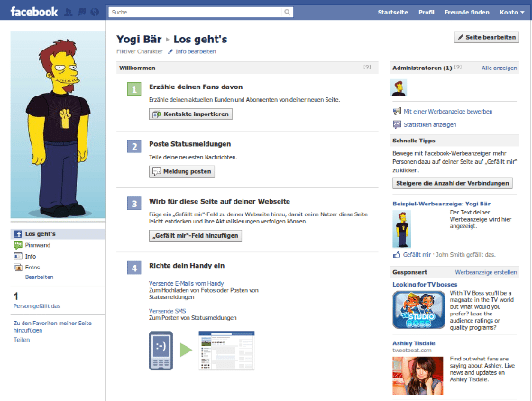
Task: Click the Gefällt mir thumbs-up icon
Action: (x=397, y=254)
